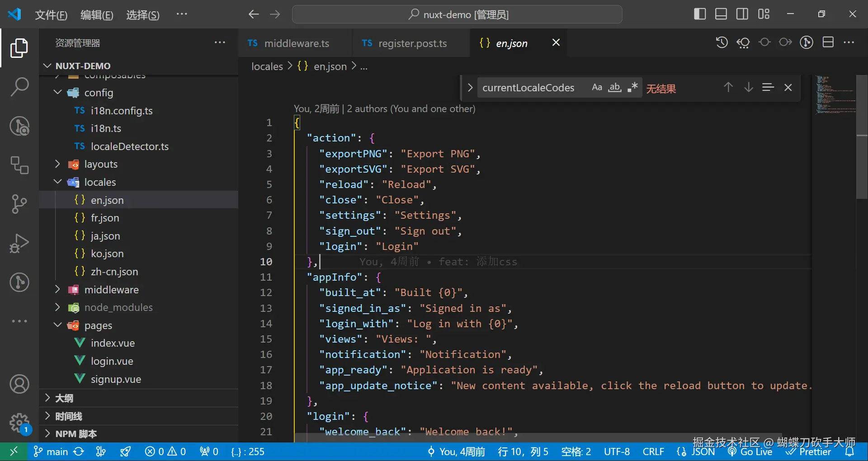Click the split editor icon
The width and height of the screenshot is (868, 461).
(828, 42)
